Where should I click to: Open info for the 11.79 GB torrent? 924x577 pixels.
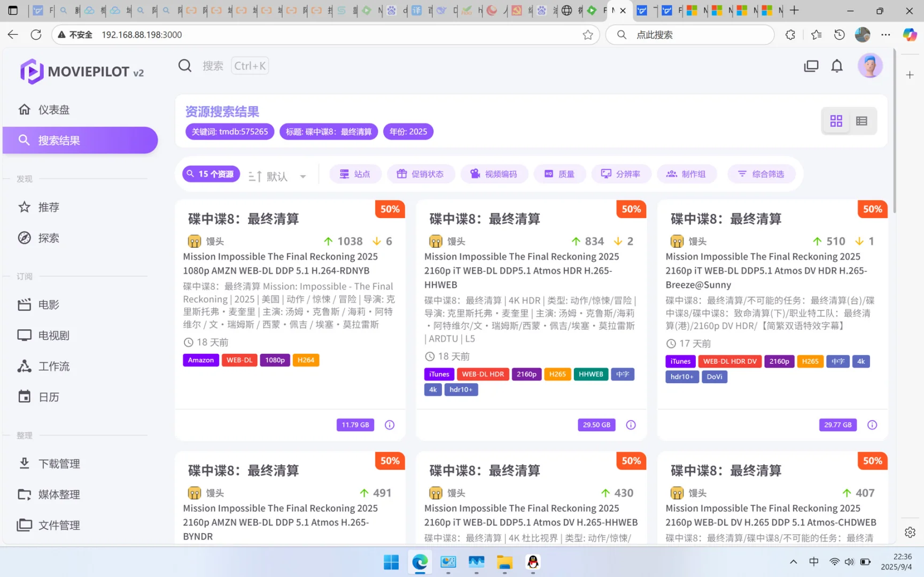coord(390,425)
